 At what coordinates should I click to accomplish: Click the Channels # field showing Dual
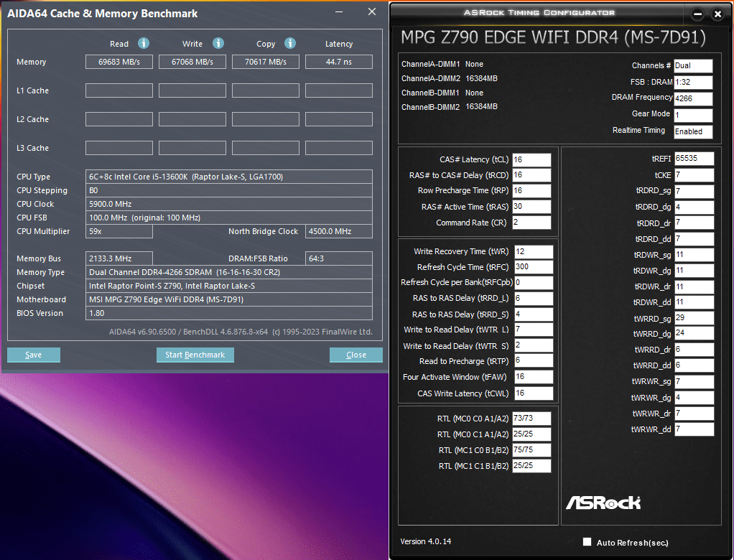click(693, 66)
